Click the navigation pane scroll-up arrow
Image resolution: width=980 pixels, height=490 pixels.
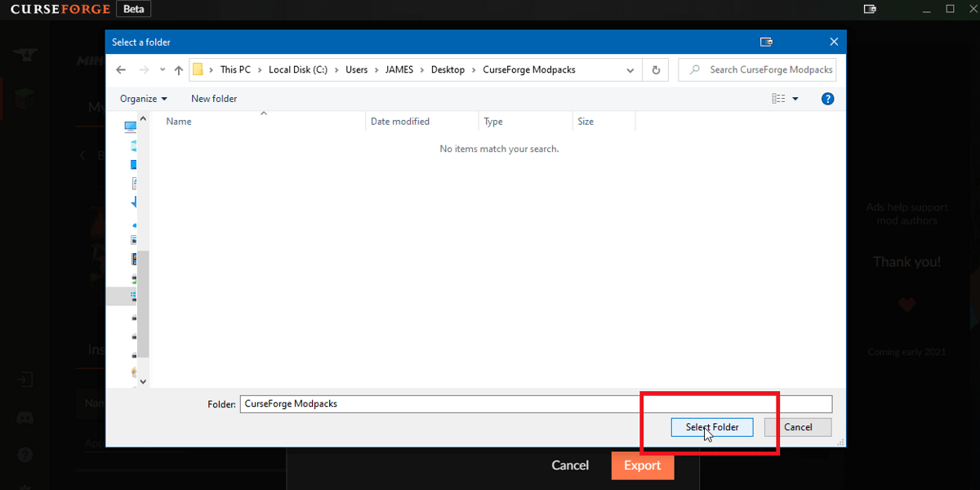tap(144, 118)
